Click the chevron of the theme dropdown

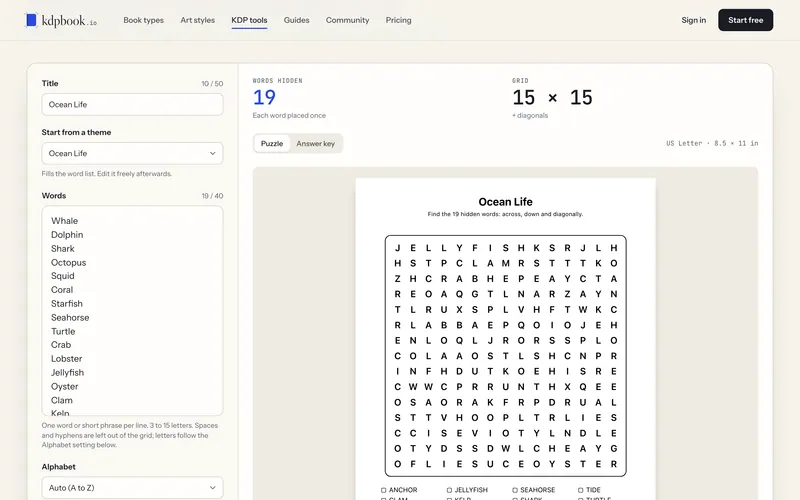212,153
